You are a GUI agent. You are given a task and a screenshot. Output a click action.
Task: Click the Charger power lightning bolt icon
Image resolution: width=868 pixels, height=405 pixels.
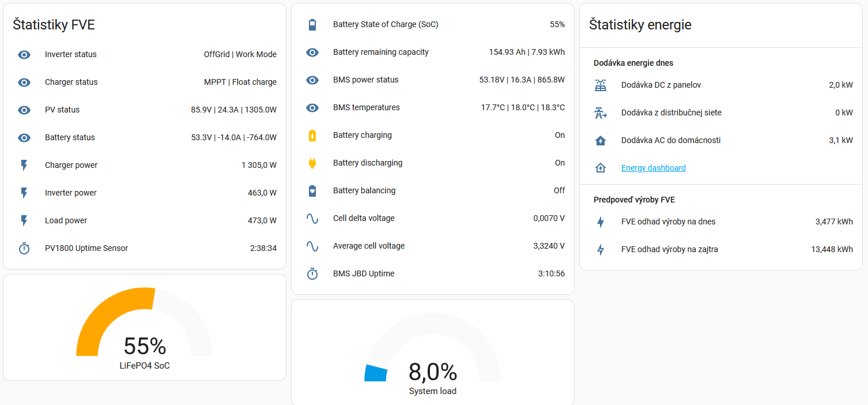click(24, 166)
